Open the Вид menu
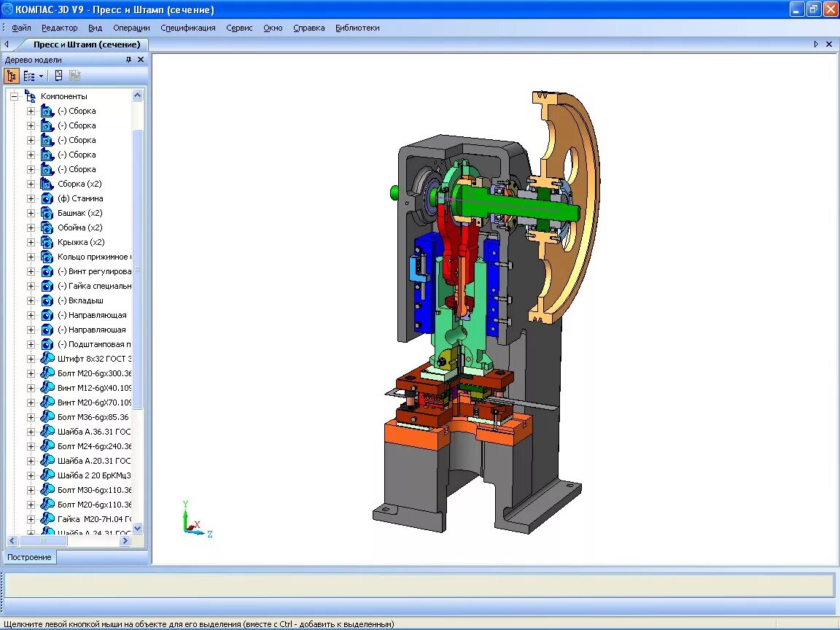The image size is (840, 630). pyautogui.click(x=95, y=28)
